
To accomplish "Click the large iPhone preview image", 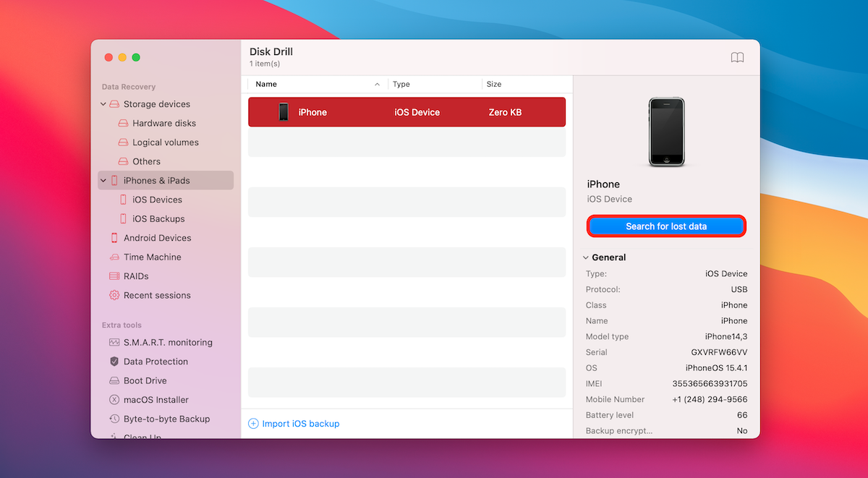I will pyautogui.click(x=666, y=132).
